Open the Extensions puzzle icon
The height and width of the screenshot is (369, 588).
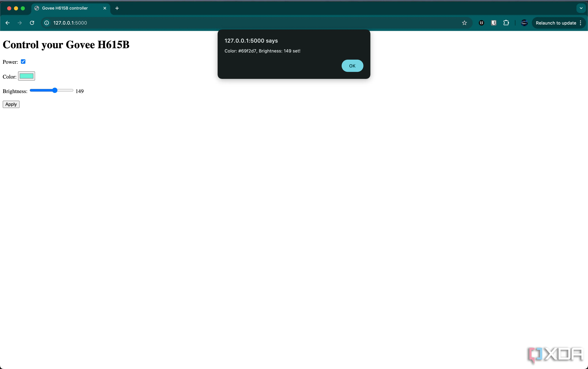click(x=506, y=23)
